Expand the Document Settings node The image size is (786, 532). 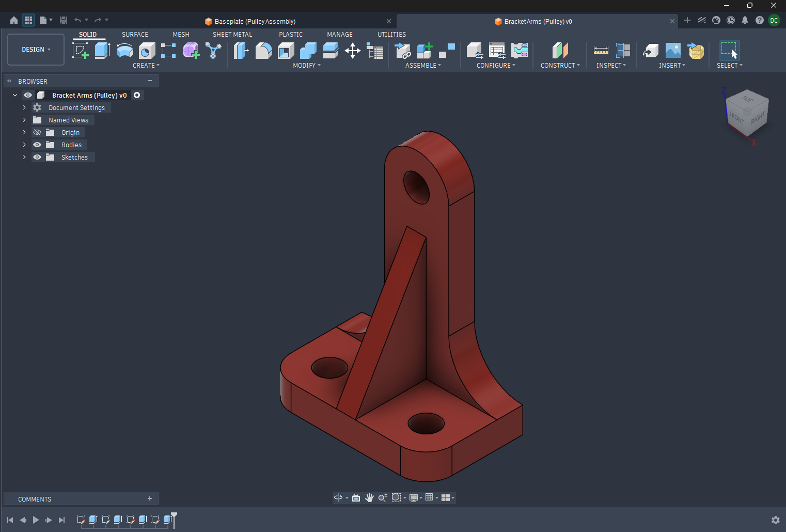pos(24,107)
